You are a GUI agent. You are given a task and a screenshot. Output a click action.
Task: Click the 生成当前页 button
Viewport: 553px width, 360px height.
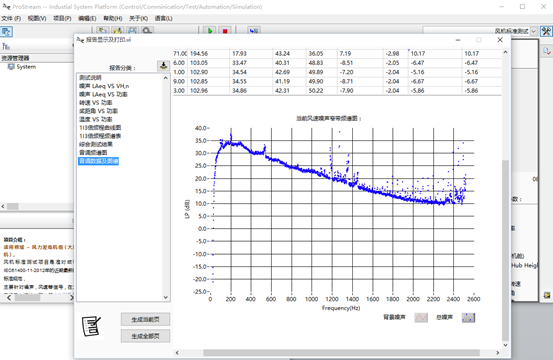coord(145,319)
